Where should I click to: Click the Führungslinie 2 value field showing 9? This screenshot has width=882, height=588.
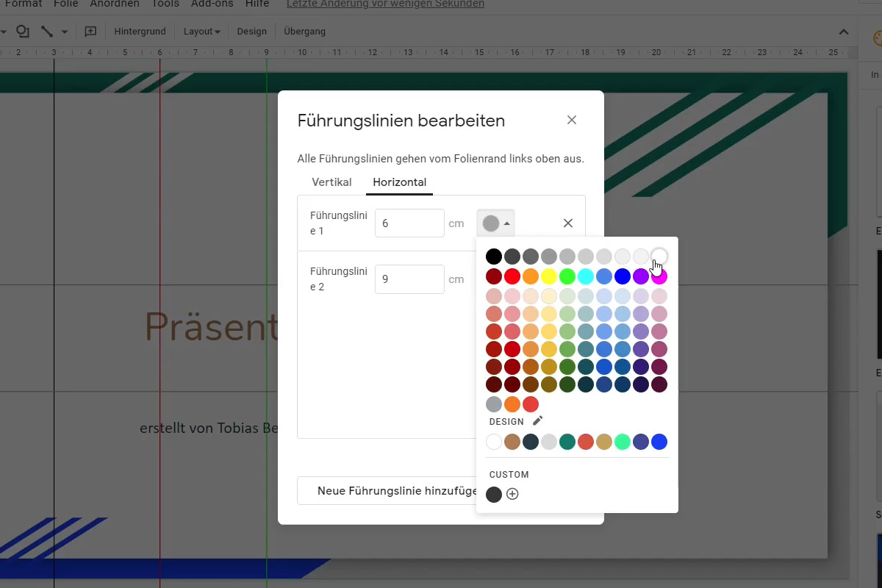(409, 279)
